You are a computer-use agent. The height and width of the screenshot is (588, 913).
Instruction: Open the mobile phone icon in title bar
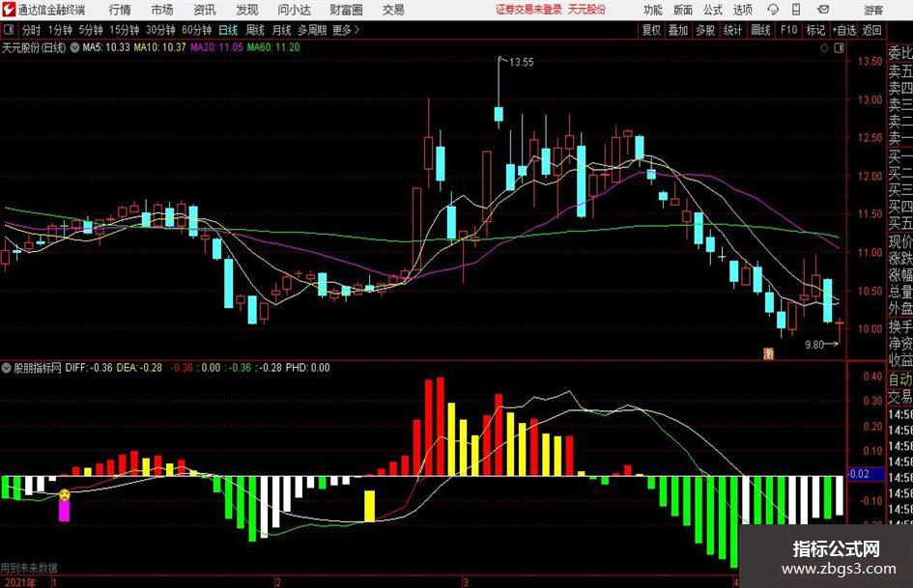coord(796,10)
